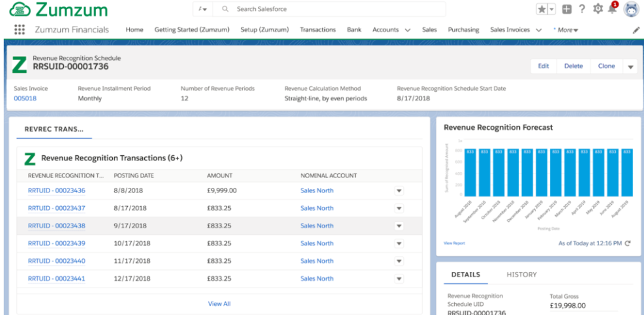Open the favorites list dropdown arrow
Screen dimensions: 644x315
tap(551, 9)
